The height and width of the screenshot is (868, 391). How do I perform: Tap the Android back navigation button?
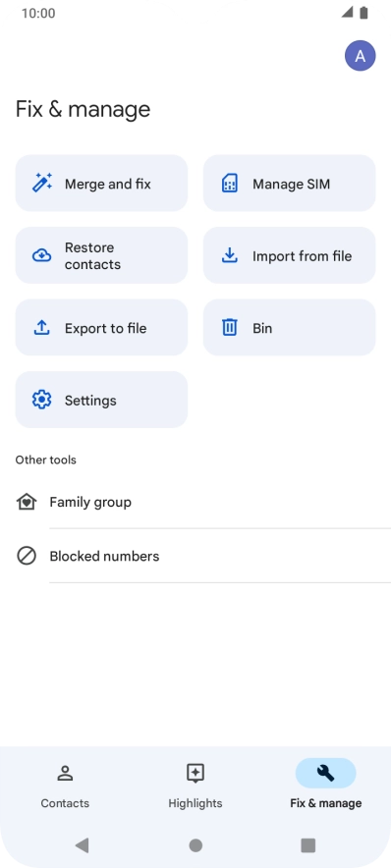click(82, 844)
